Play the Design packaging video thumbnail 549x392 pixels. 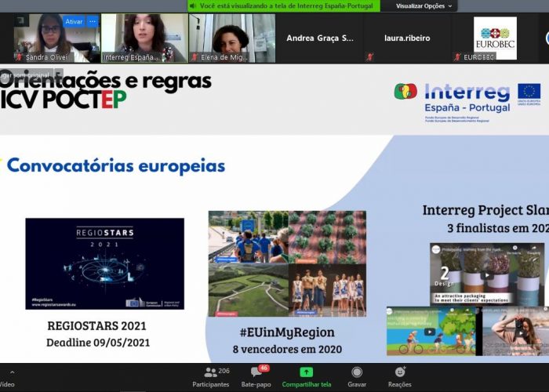click(x=487, y=274)
